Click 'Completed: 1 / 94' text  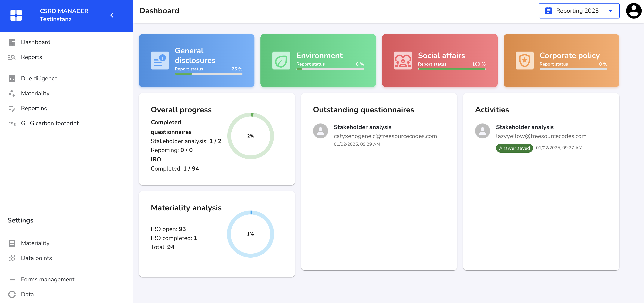[175, 169]
